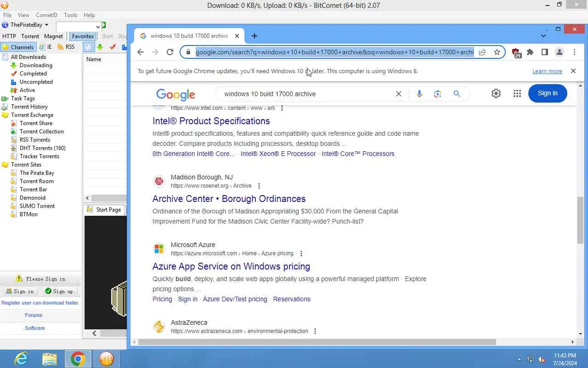Viewport: 588px width, 368px height.
Task: Open the Azure App Service on Windows pricing result
Action: pyautogui.click(x=231, y=266)
